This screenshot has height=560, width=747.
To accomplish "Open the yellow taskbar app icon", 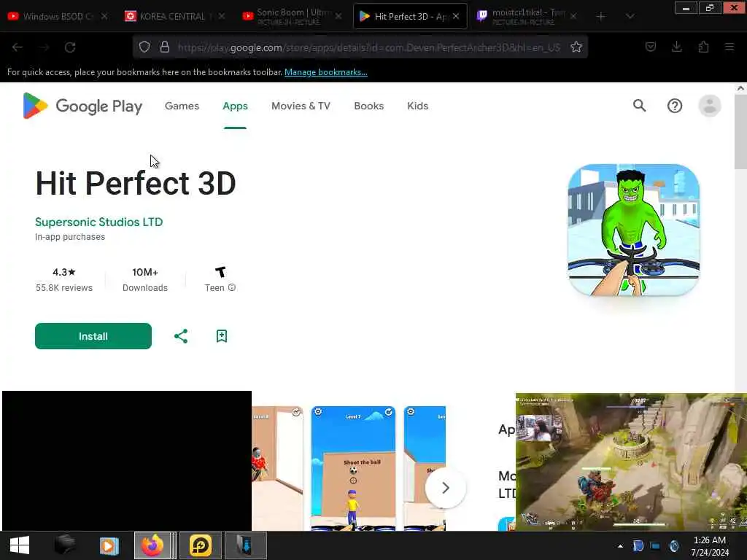I will point(201,545).
